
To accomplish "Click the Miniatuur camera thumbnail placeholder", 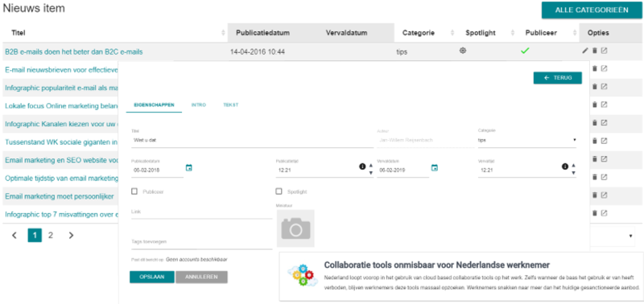I will [x=295, y=228].
